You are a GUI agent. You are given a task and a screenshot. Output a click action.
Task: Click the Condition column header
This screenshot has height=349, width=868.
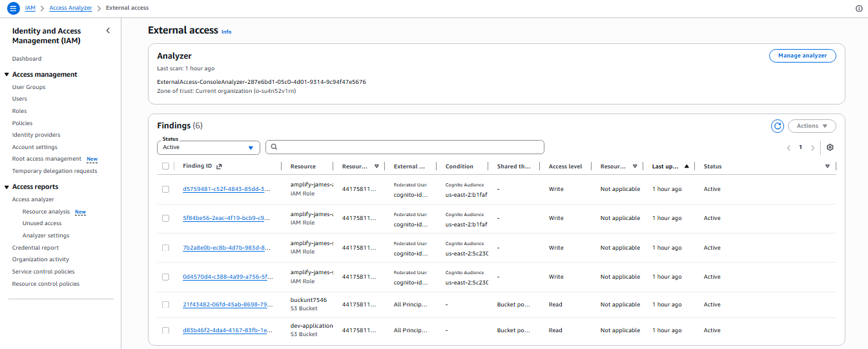[x=459, y=166]
